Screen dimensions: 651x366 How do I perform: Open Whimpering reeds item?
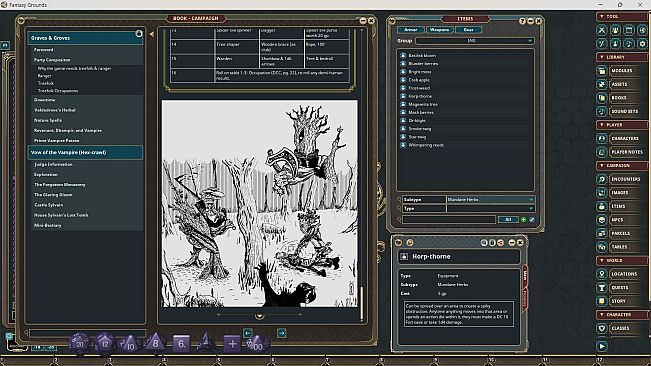(426, 145)
